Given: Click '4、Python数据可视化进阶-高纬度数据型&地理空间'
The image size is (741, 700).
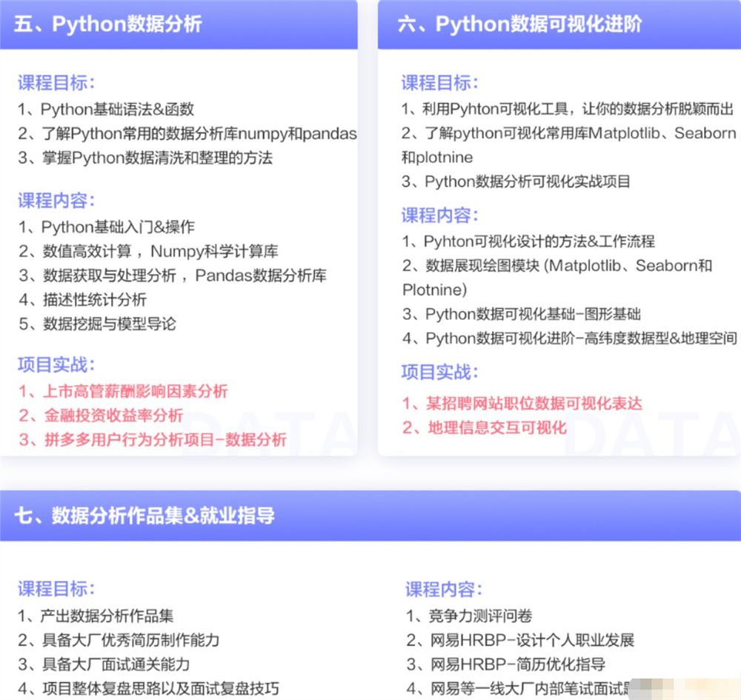Looking at the screenshot, I should coord(569,338).
